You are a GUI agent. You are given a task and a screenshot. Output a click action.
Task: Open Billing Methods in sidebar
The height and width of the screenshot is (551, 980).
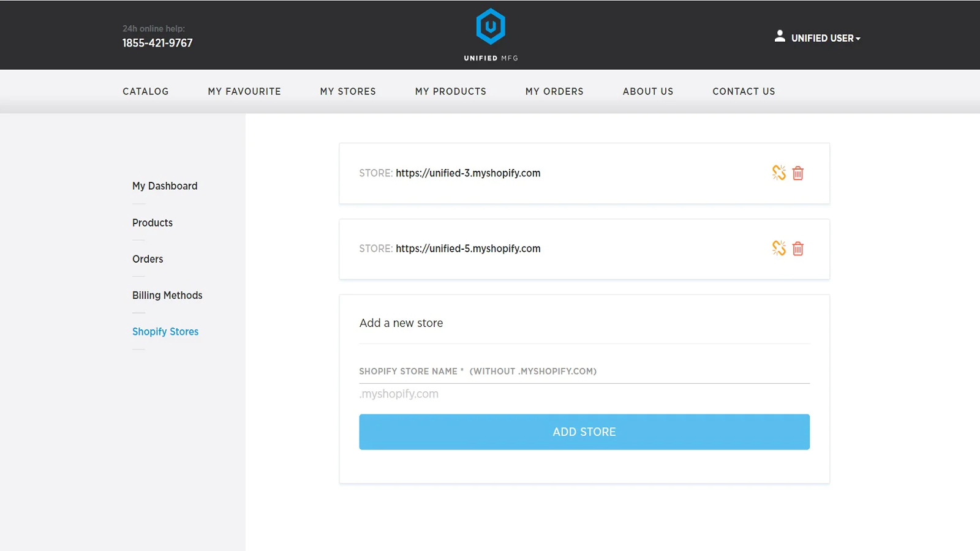[x=167, y=295]
